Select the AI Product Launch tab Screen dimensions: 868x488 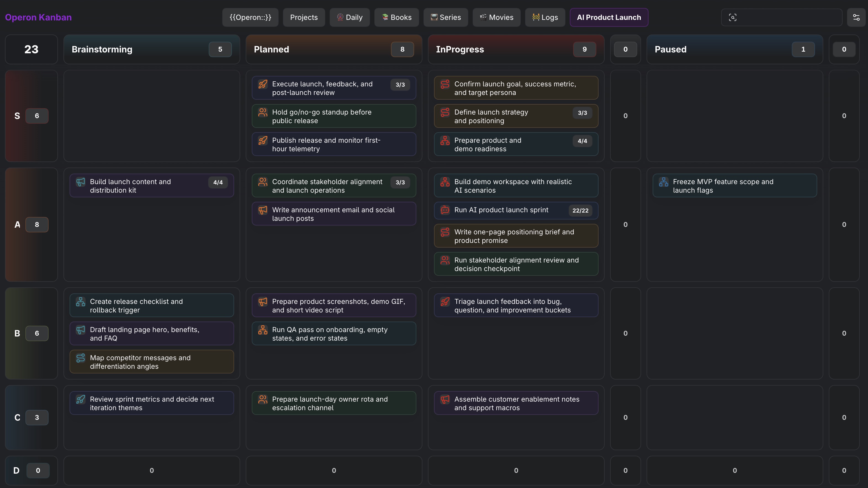point(609,17)
